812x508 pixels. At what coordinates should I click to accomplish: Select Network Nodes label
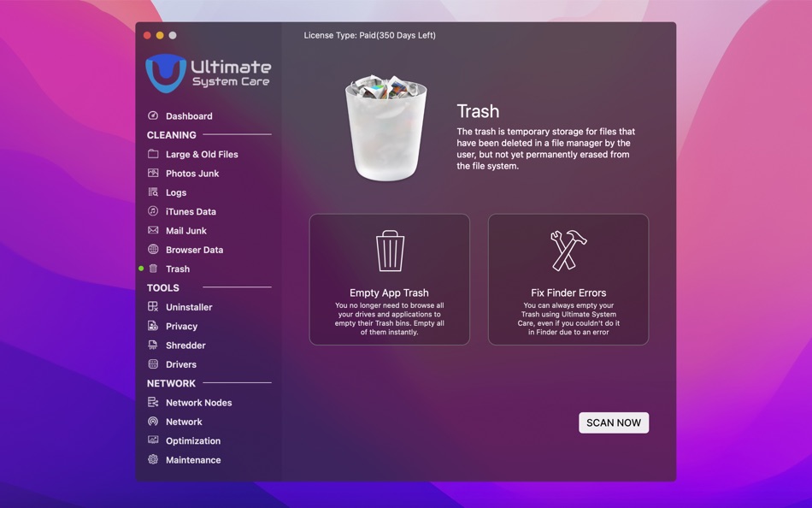click(x=199, y=403)
